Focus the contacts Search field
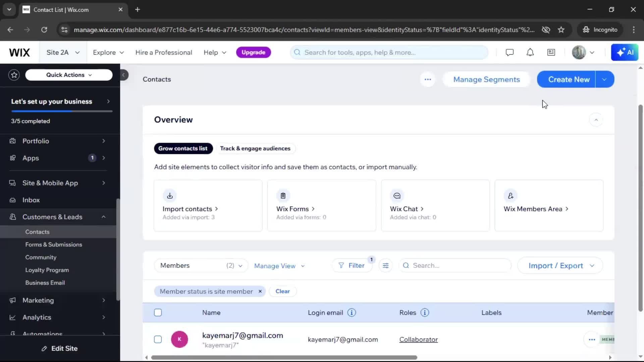The width and height of the screenshot is (644, 362). pos(455,265)
